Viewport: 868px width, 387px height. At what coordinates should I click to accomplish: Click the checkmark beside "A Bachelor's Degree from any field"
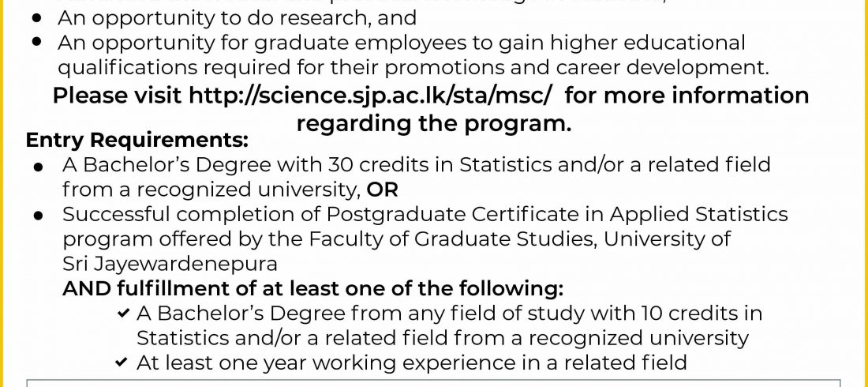(122, 314)
